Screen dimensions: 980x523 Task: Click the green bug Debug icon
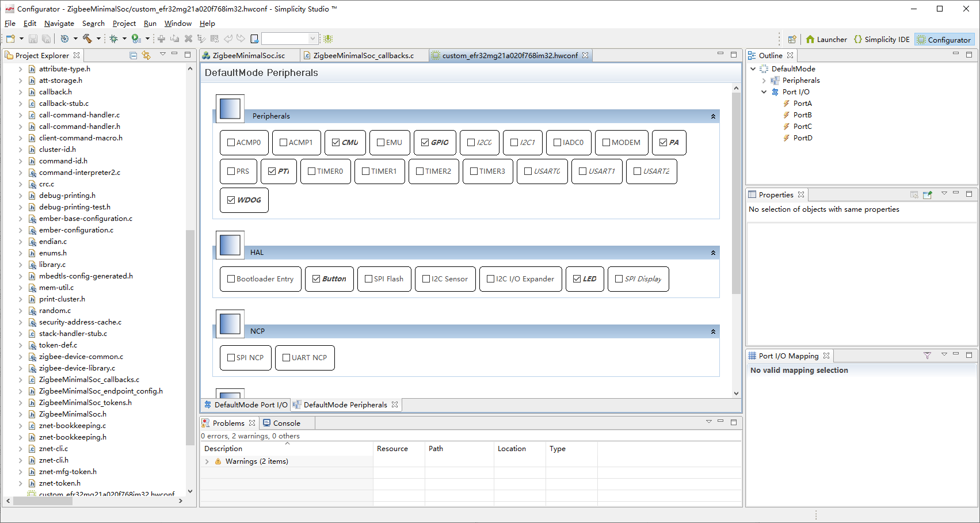(113, 39)
